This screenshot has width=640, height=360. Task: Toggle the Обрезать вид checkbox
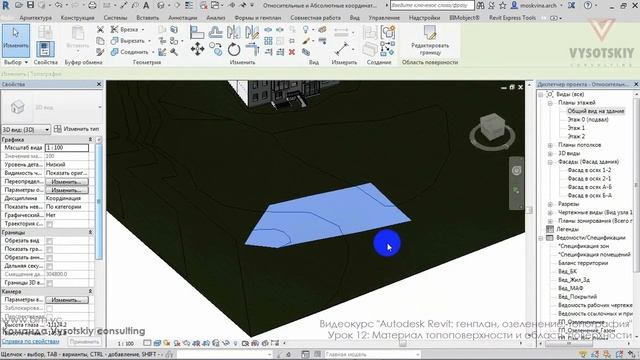(x=49, y=241)
